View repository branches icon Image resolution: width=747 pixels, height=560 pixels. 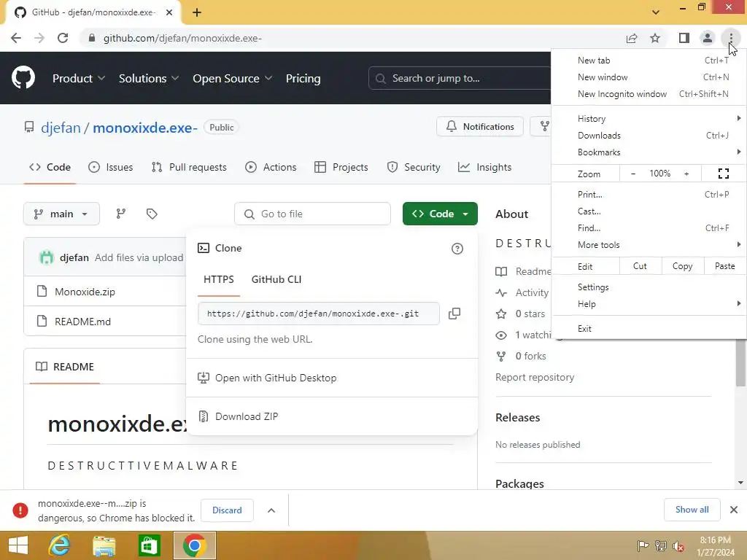(x=121, y=214)
